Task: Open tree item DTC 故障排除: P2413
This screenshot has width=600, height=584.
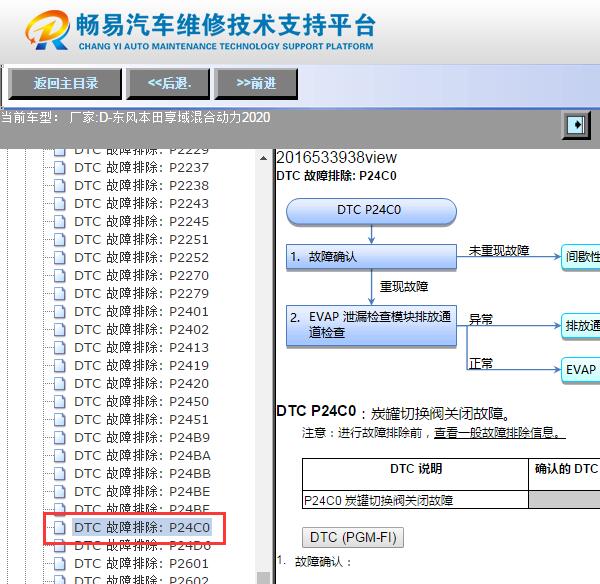Action: point(142,347)
